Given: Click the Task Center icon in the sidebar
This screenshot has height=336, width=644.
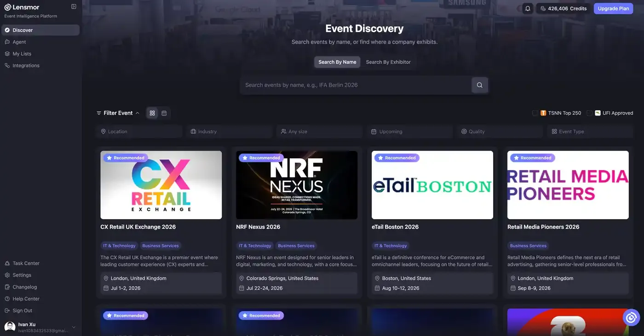Looking at the screenshot, I should pos(7,263).
